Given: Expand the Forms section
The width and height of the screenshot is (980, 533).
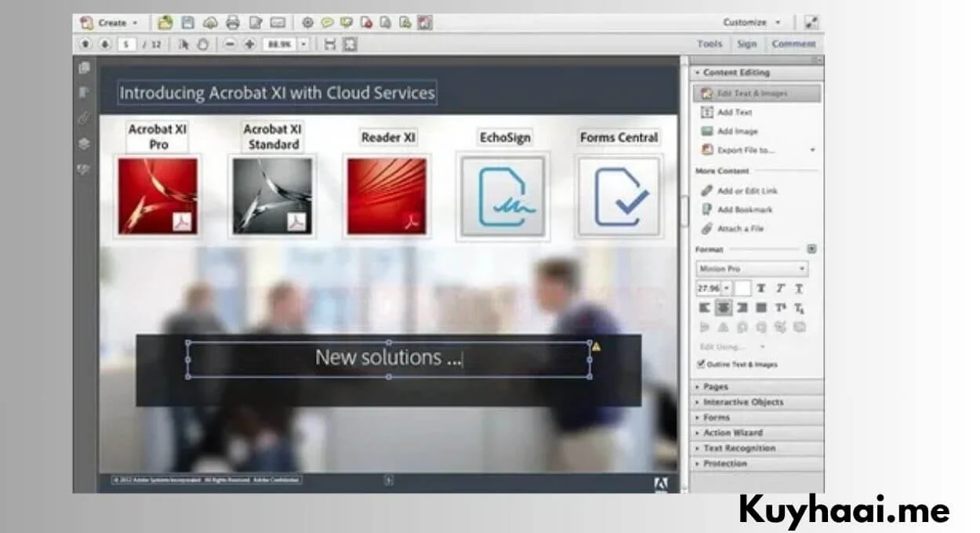Looking at the screenshot, I should 757,418.
